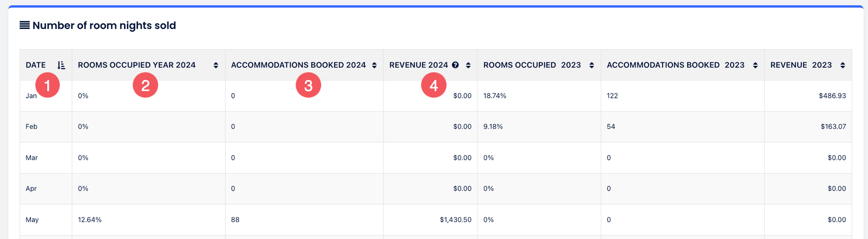The image size is (868, 239).
Task: Click the list icon beside the table title
Action: 25,25
